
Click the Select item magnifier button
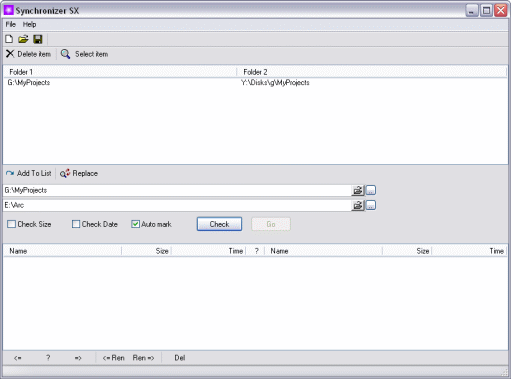85,54
